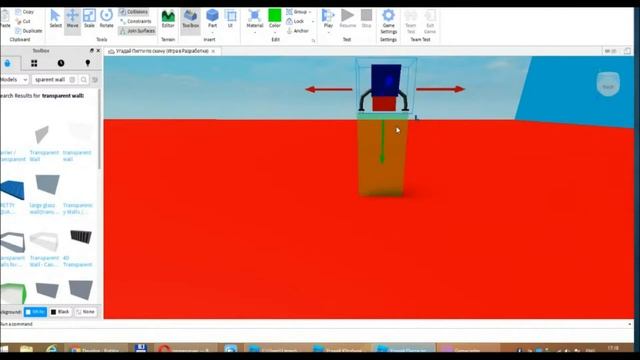Open the Lock dropdown arrow
The image size is (640, 360).
(x=313, y=22)
